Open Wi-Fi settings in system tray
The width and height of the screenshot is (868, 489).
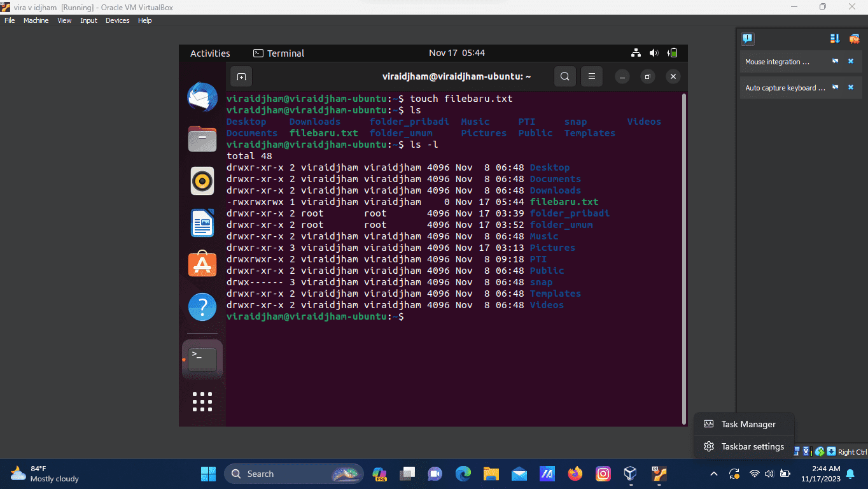coord(755,474)
